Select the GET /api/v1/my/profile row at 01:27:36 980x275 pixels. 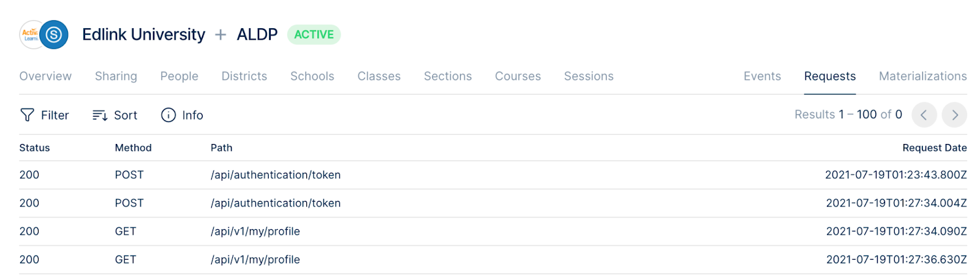coord(493,260)
